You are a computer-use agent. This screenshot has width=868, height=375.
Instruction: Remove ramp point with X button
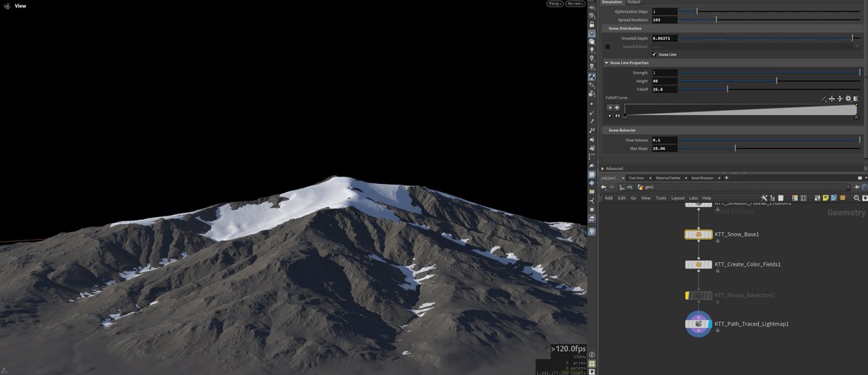coord(610,108)
